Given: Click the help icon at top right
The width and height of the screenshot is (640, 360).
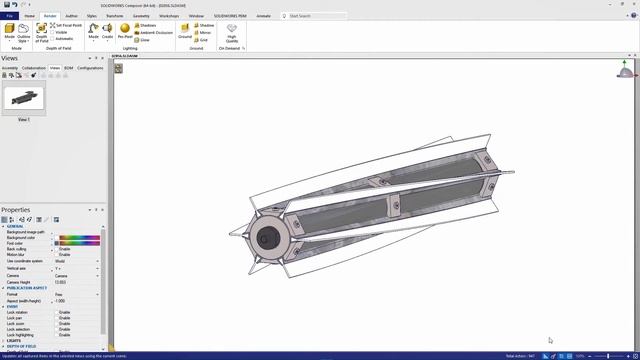Looking at the screenshot, I should pyautogui.click(x=633, y=16).
